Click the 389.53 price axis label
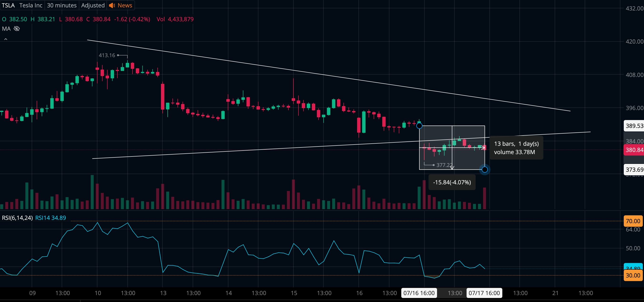The height and width of the screenshot is (302, 644). (x=634, y=126)
